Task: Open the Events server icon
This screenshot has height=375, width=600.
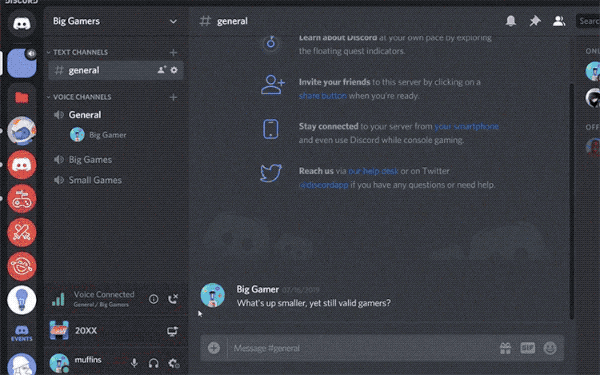Action: (21, 333)
